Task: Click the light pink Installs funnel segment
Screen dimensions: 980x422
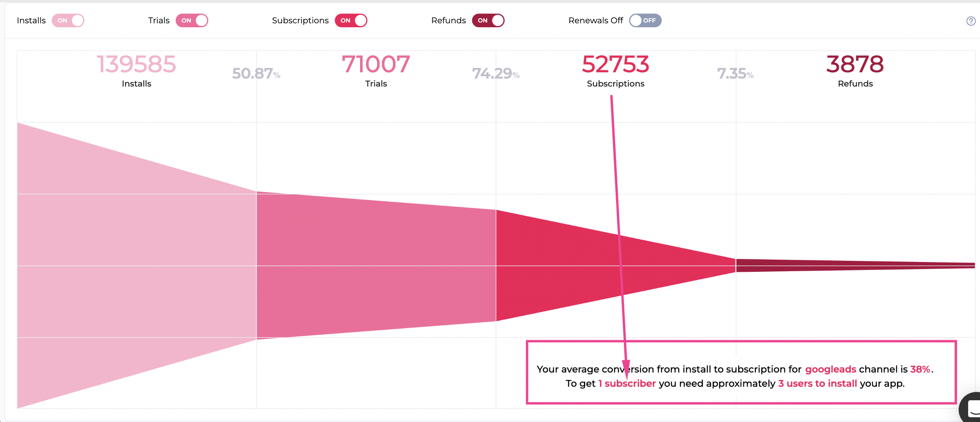Action: 136,266
